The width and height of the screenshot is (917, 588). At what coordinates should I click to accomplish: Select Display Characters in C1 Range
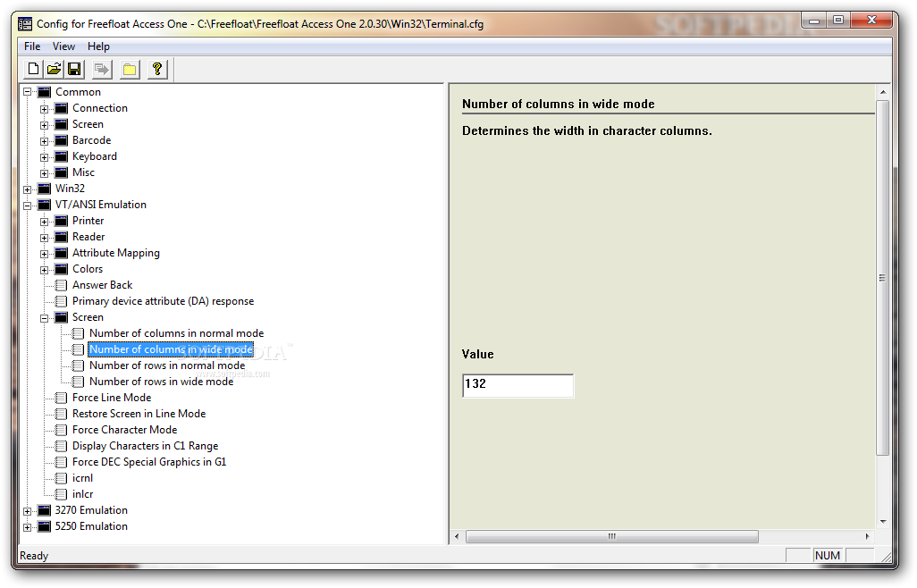point(145,446)
